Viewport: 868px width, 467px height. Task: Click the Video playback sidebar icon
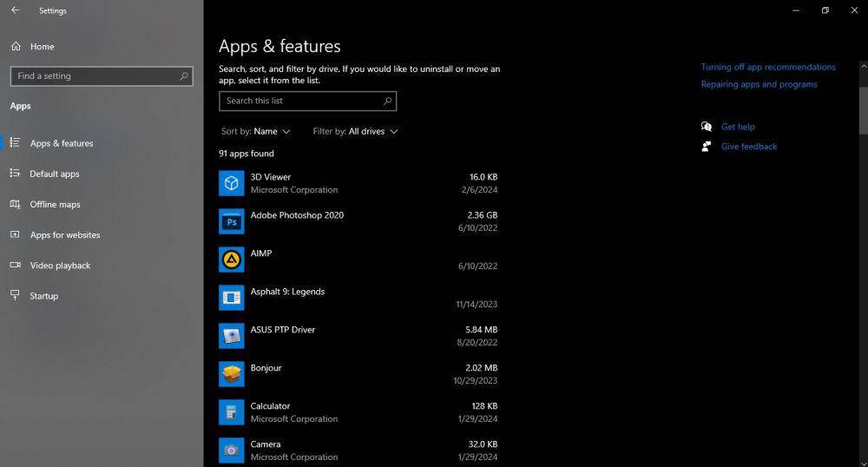(x=15, y=265)
